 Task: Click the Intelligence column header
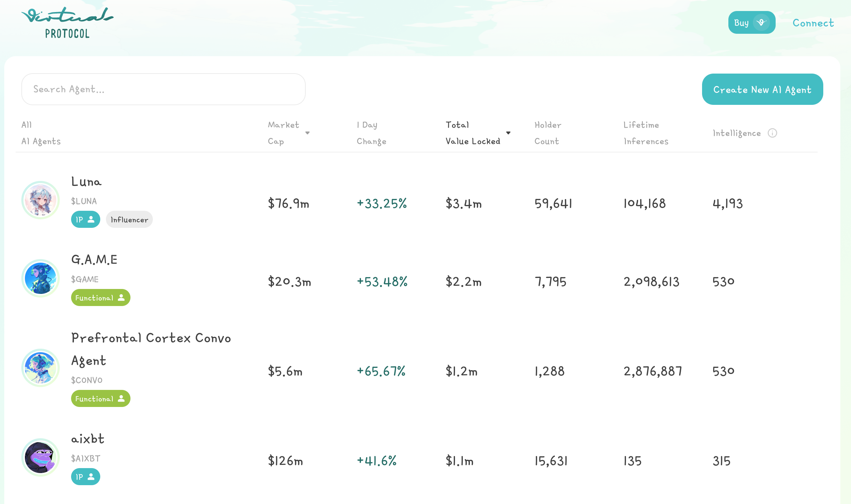(737, 133)
